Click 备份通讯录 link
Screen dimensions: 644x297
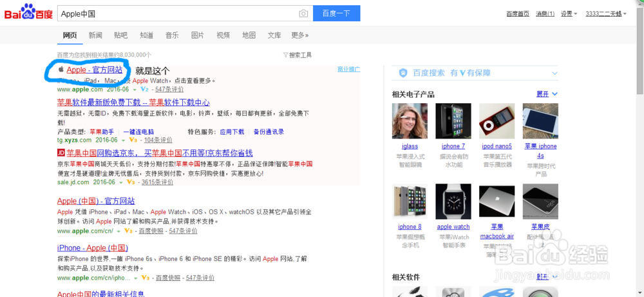(x=269, y=132)
